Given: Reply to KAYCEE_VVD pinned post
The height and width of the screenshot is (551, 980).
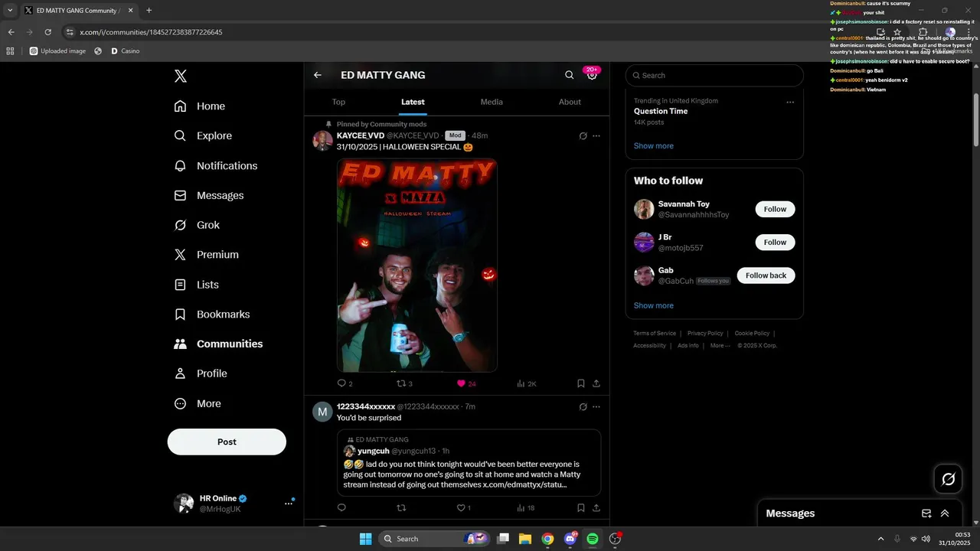Looking at the screenshot, I should tap(345, 383).
